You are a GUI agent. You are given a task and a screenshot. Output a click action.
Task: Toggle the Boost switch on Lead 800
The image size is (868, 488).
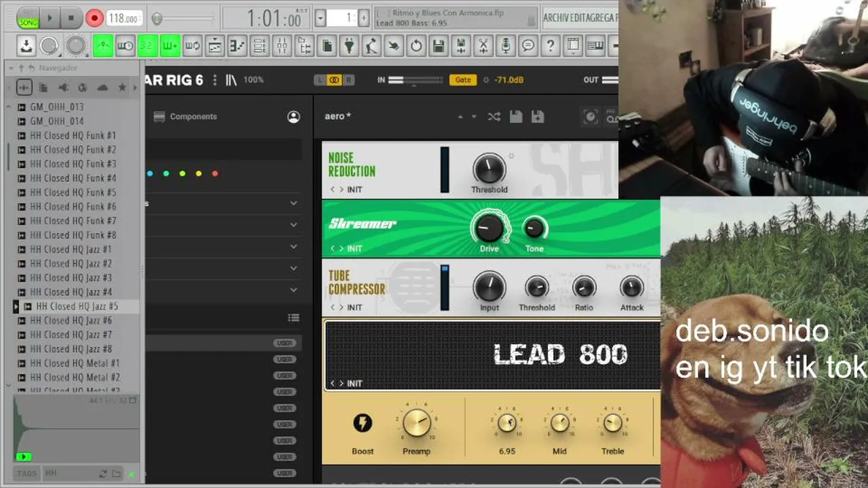click(363, 424)
